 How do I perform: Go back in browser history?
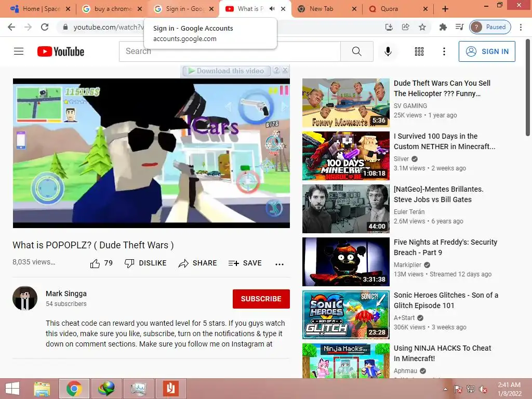click(11, 27)
